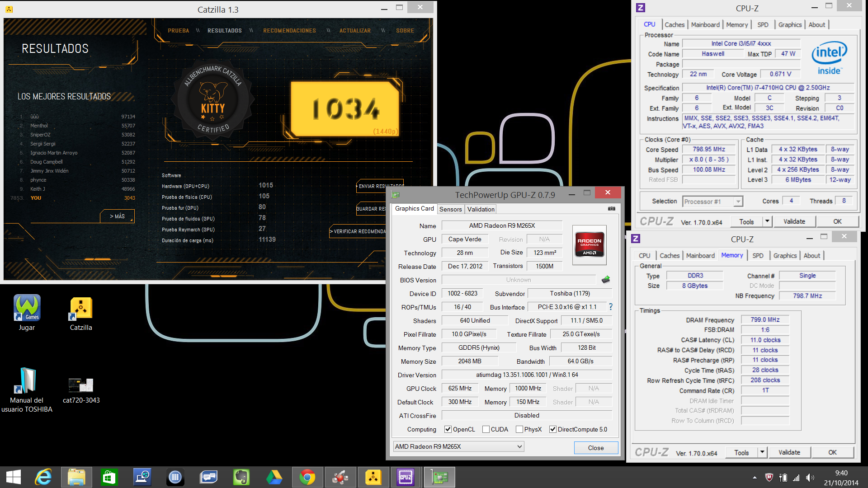Click the BIOS Version field in GPU-Z

coord(519,280)
